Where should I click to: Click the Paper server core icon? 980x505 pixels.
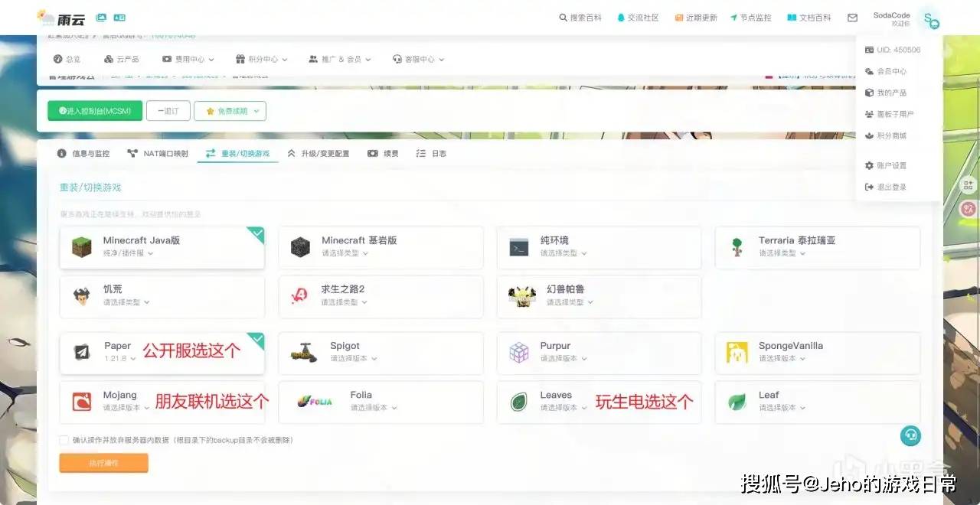pos(82,353)
